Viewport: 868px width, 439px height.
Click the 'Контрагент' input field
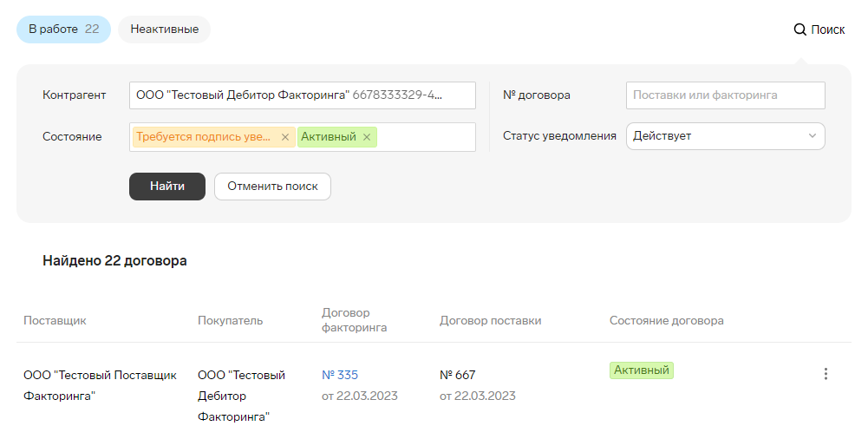click(x=303, y=95)
